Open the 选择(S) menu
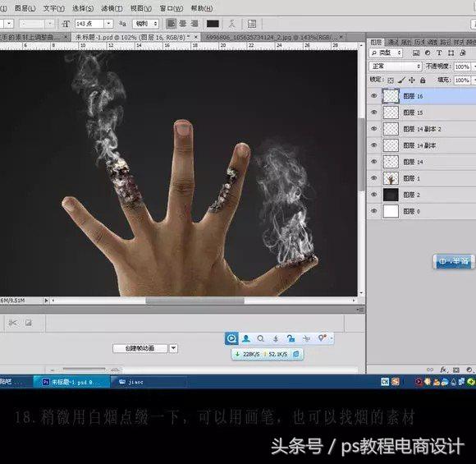 click(83, 8)
